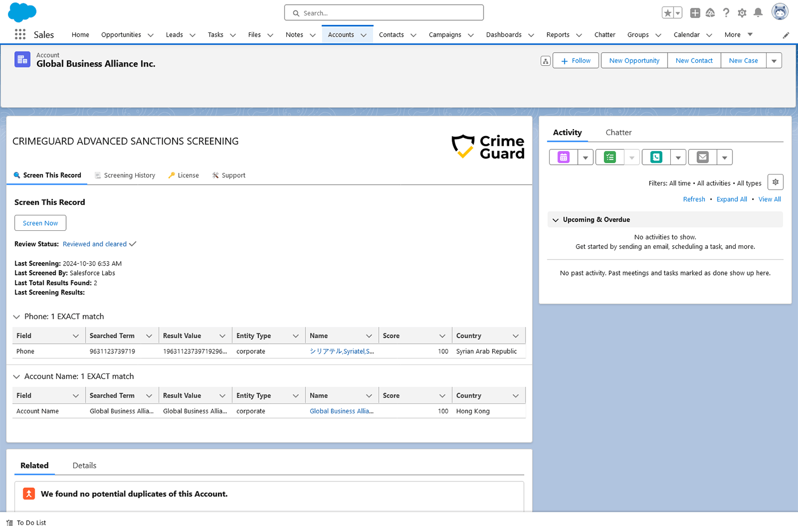The height and width of the screenshot is (532, 798).
Task: Click the Reviewed and cleared link
Action: pyautogui.click(x=95, y=244)
